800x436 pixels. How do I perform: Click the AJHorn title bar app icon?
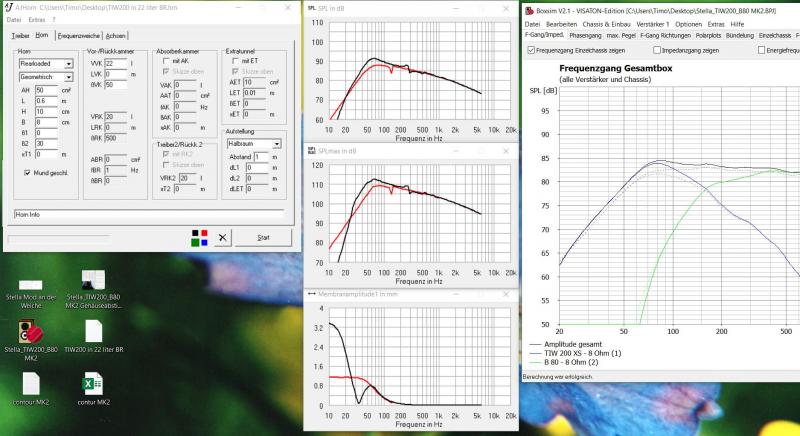tap(9, 8)
